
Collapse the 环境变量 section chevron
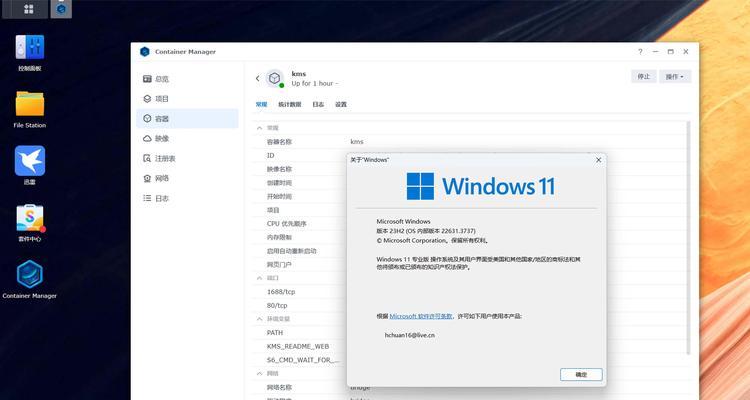[x=259, y=319]
